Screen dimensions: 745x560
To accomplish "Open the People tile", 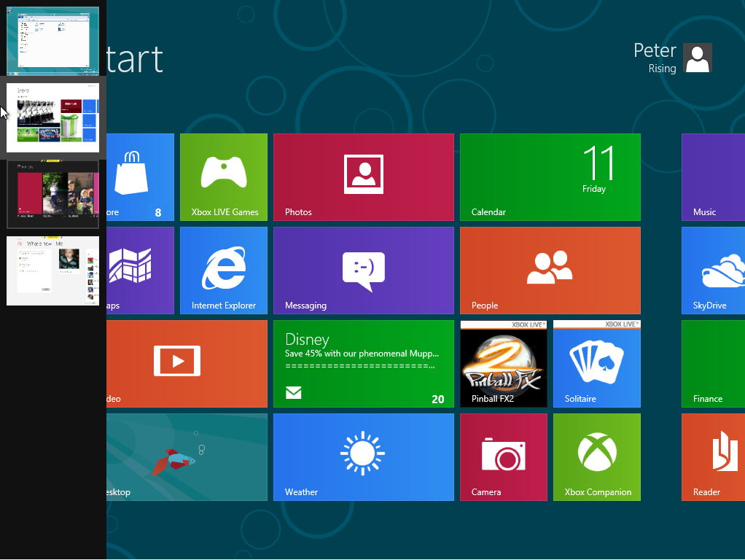I will (550, 271).
